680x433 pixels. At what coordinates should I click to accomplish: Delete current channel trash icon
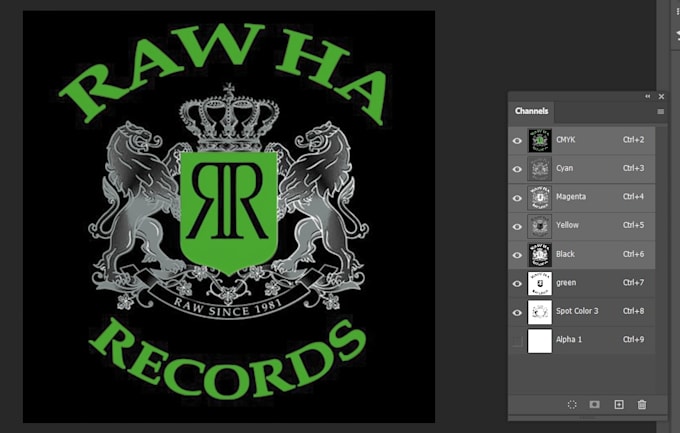click(642, 405)
